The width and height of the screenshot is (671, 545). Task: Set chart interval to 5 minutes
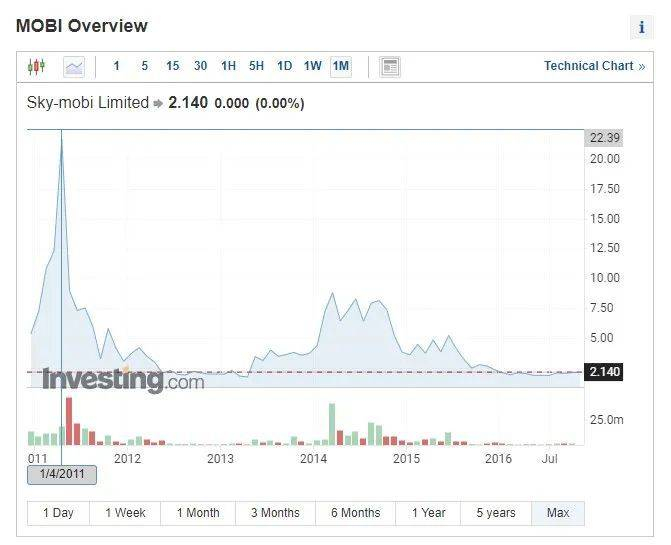145,66
